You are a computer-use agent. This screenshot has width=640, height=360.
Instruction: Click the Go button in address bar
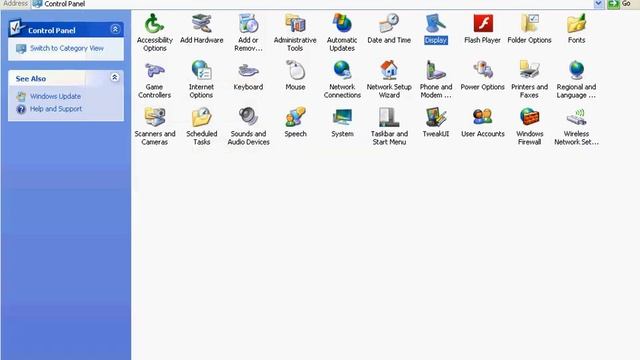620,4
